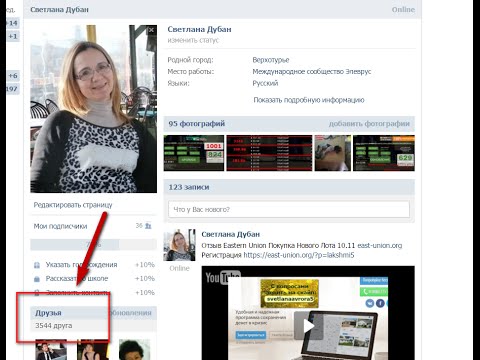
Task: Click добавить фотографии link
Action: (x=369, y=124)
